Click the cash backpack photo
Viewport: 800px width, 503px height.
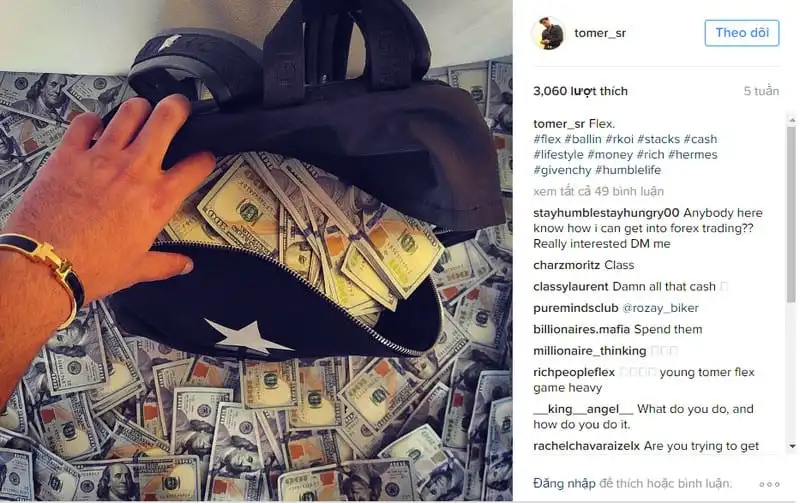pyautogui.click(x=256, y=251)
